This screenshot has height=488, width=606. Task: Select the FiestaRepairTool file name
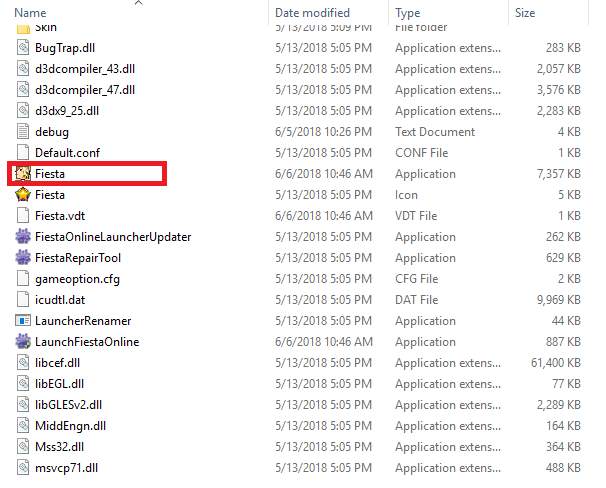[x=78, y=258]
